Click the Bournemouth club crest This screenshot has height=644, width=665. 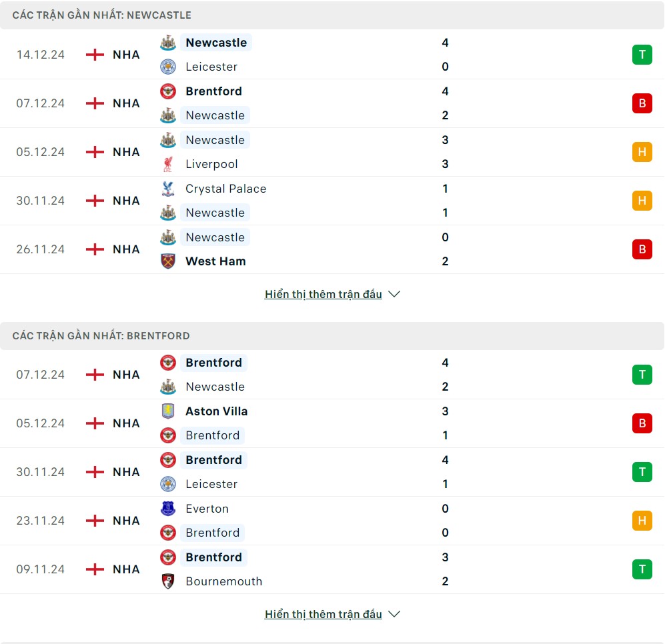167,581
